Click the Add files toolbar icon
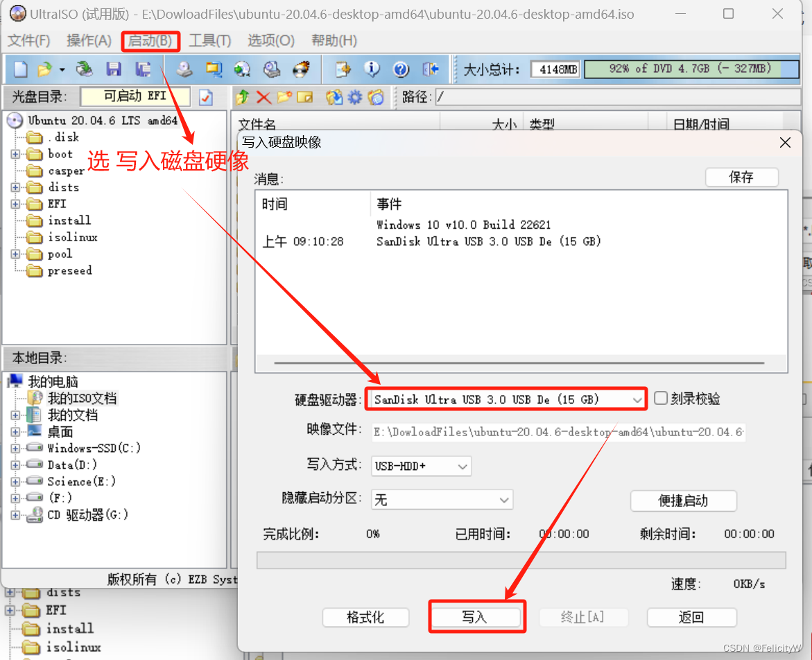812x660 pixels. point(343,69)
